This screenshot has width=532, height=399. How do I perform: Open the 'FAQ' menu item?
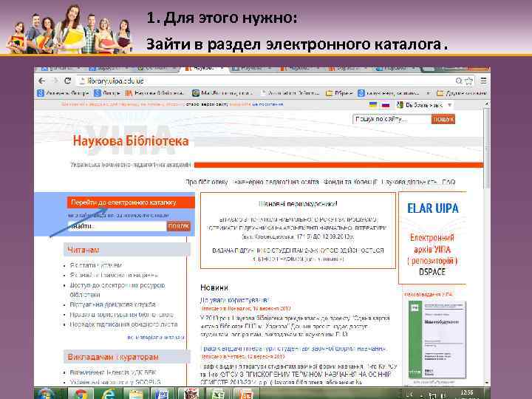coord(449,183)
